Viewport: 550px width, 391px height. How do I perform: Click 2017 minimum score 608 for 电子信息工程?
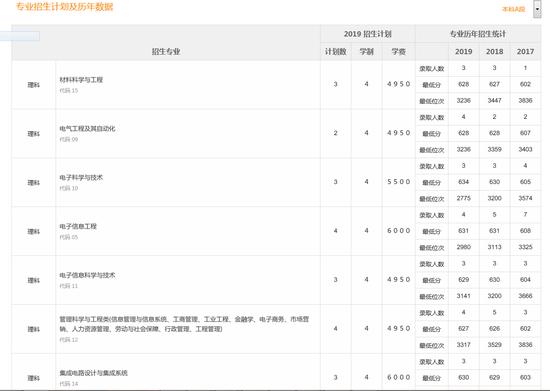(x=525, y=230)
